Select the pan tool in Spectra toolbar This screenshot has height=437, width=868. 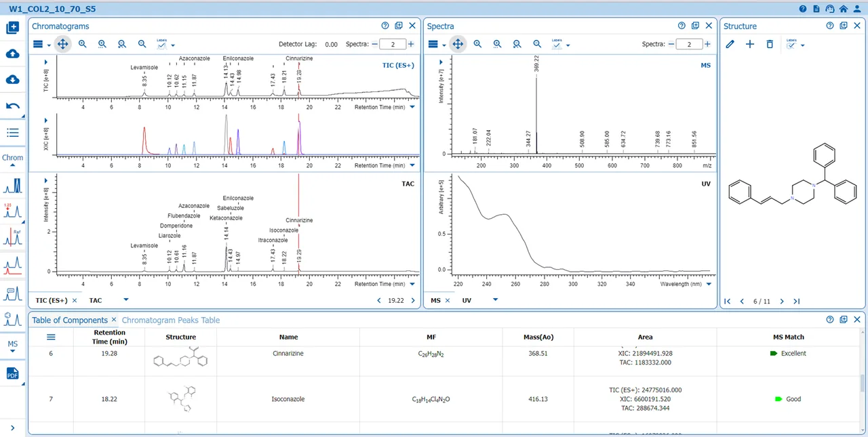(458, 44)
